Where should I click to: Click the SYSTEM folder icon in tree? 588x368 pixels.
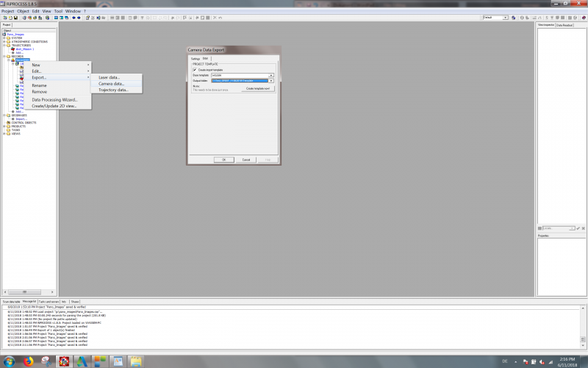(8, 38)
